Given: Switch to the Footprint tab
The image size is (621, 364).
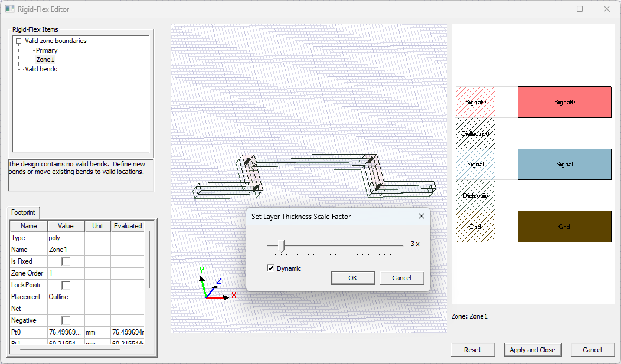Looking at the screenshot, I should pyautogui.click(x=23, y=212).
